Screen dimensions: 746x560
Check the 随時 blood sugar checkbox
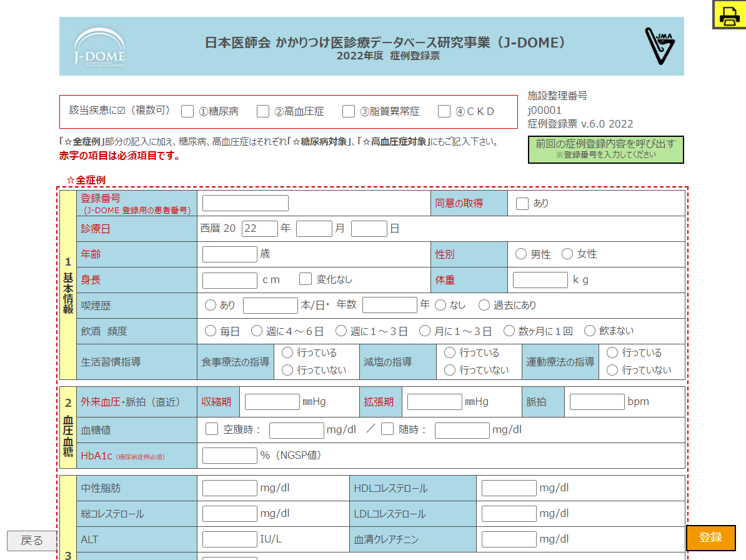click(x=388, y=429)
